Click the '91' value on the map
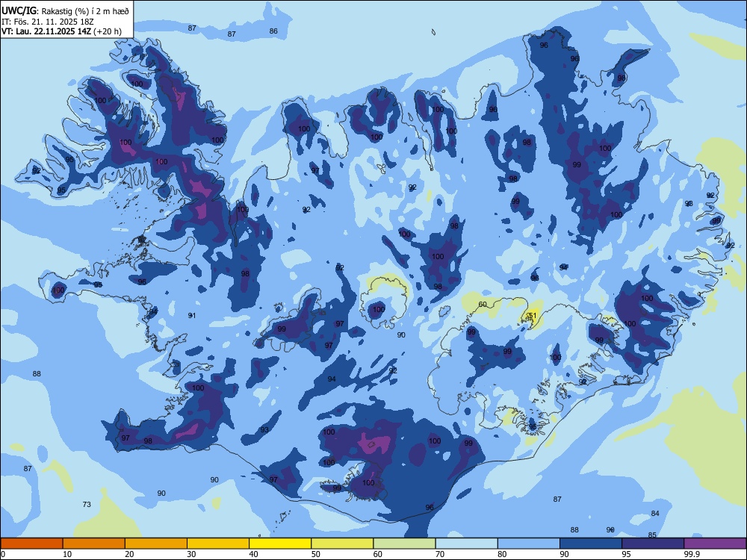Image resolution: width=747 pixels, height=560 pixels. click(x=192, y=315)
